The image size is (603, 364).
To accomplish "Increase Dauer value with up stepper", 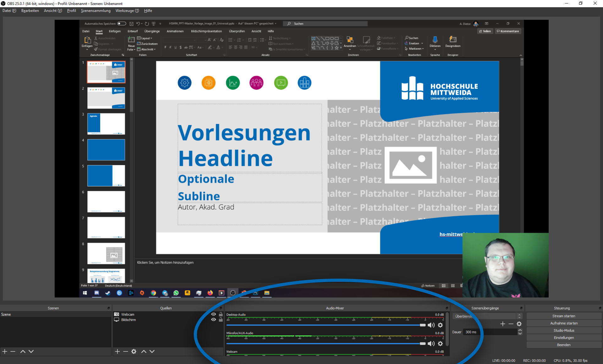I will pos(520,330).
